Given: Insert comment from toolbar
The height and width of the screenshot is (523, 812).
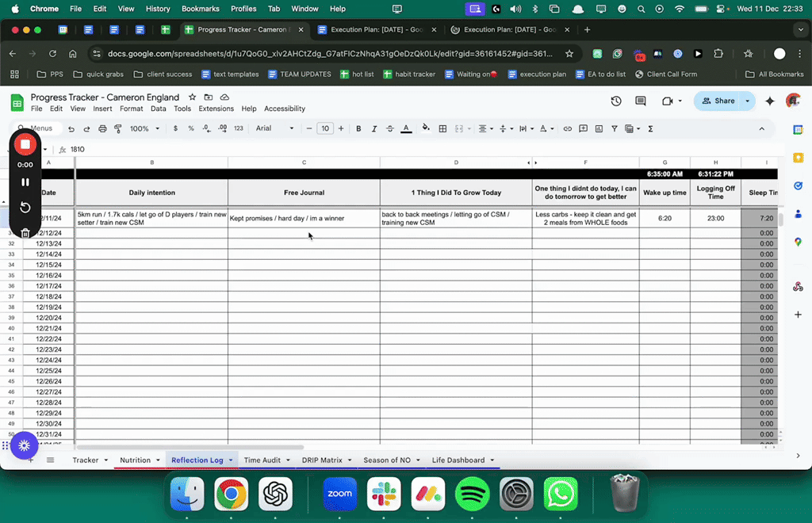Looking at the screenshot, I should coord(583,129).
